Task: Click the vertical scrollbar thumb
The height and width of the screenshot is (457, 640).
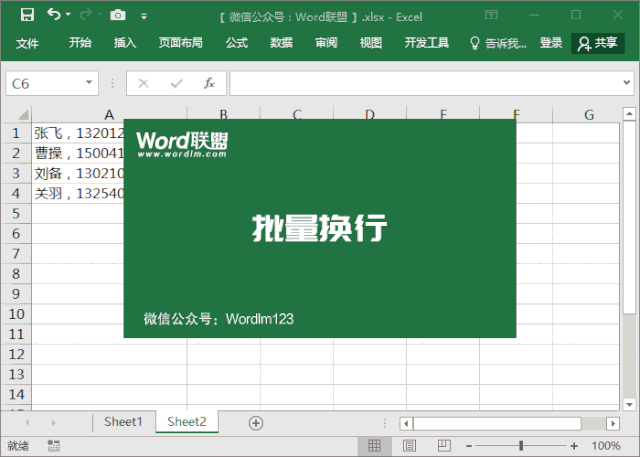Action: pos(629,217)
